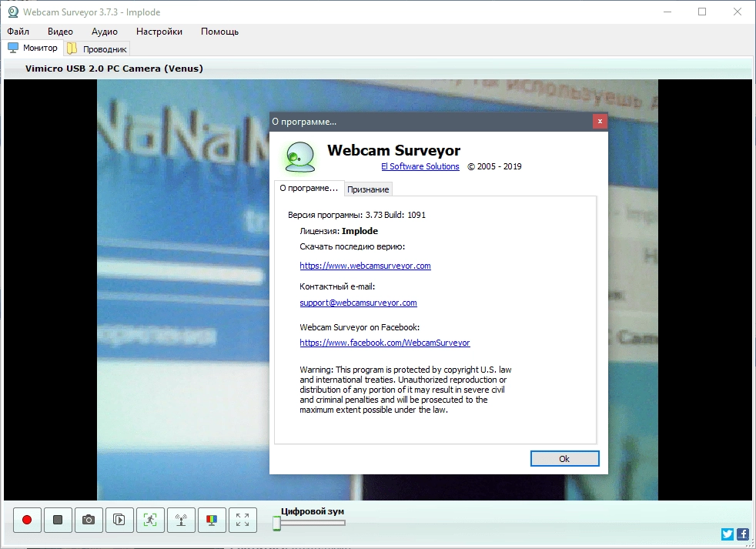
Task: Click the © 2005 - 2019 copyright text
Action: tap(495, 166)
